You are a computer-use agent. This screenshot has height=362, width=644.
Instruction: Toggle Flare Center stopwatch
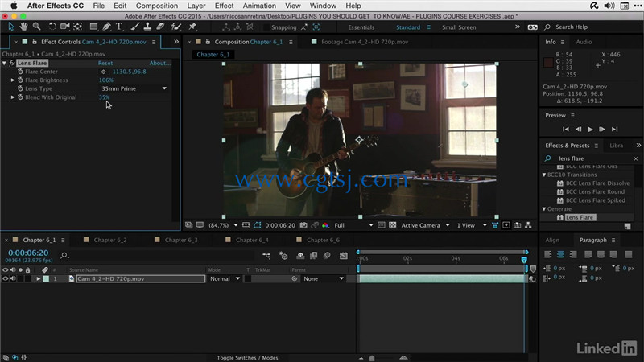click(20, 72)
